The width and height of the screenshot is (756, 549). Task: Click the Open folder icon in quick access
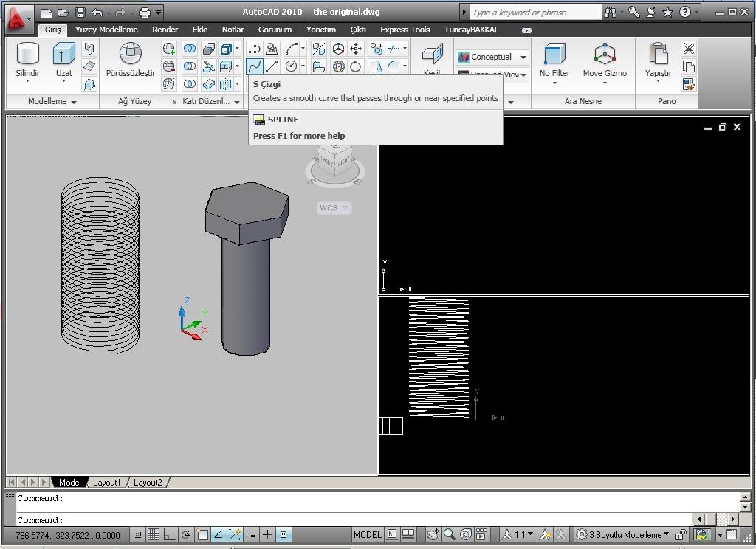pyautogui.click(x=63, y=13)
